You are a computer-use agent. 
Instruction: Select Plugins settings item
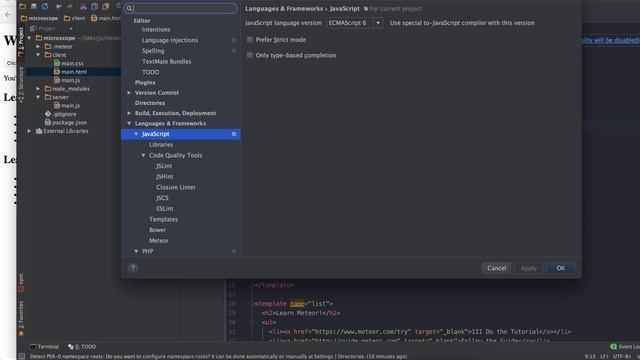pos(145,82)
